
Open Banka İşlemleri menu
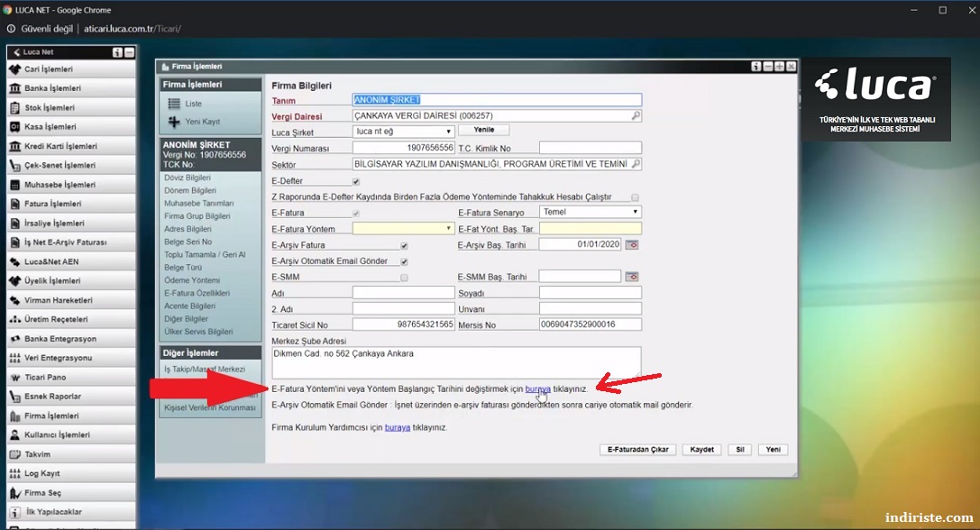coord(71,88)
